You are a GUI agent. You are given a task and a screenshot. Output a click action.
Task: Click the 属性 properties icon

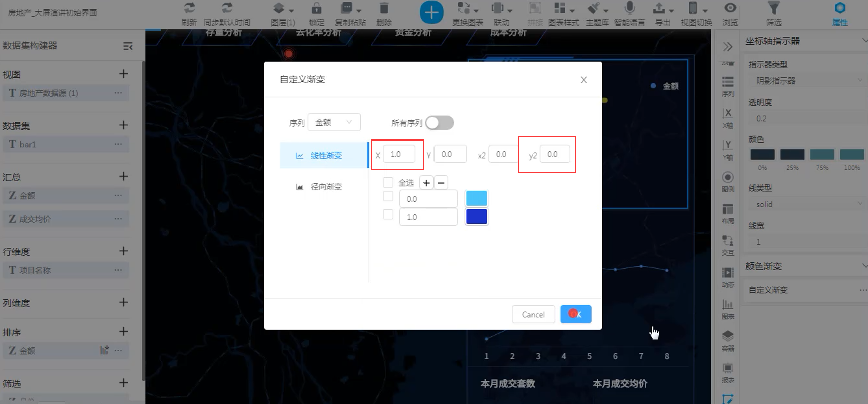840,8
